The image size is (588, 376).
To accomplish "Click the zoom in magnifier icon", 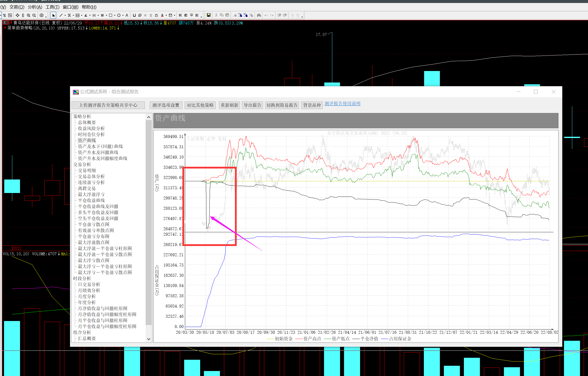I will pyautogui.click(x=29, y=15).
